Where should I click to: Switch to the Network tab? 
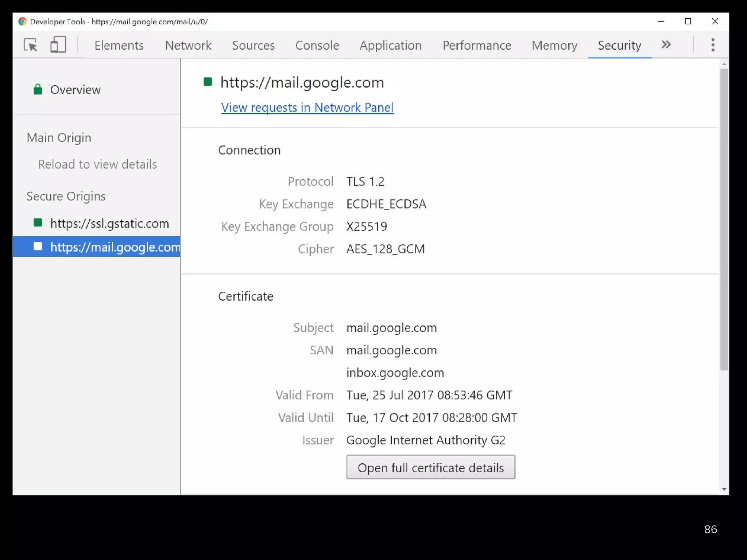188,45
